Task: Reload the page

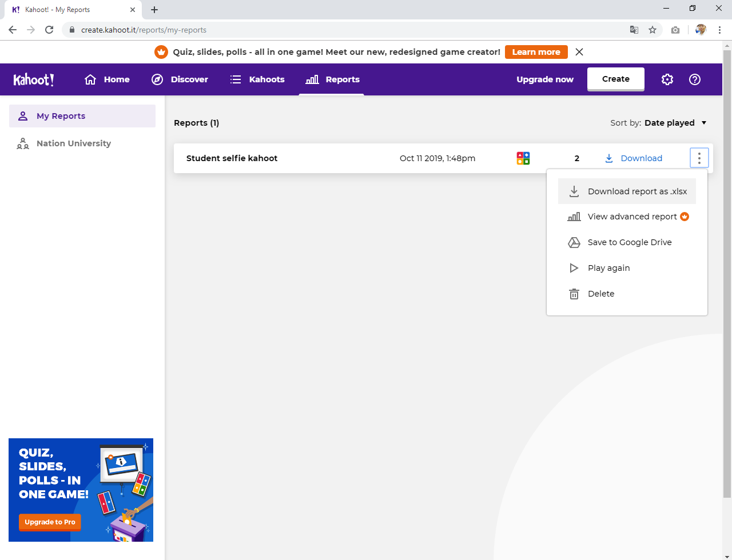Action: (49, 30)
